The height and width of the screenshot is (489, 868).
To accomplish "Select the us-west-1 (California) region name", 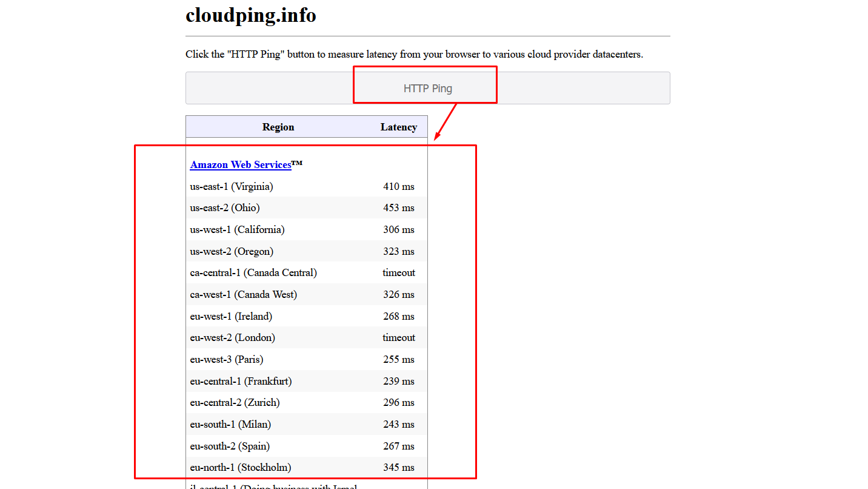I will click(x=238, y=229).
